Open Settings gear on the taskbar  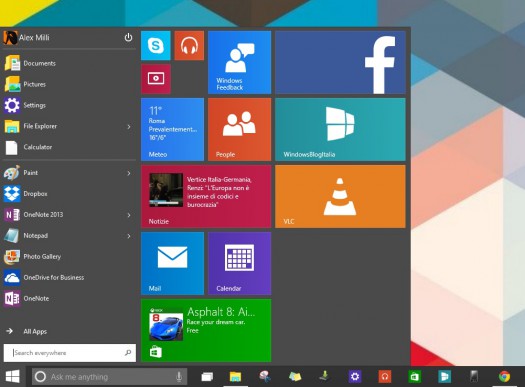pyautogui.click(x=355, y=377)
